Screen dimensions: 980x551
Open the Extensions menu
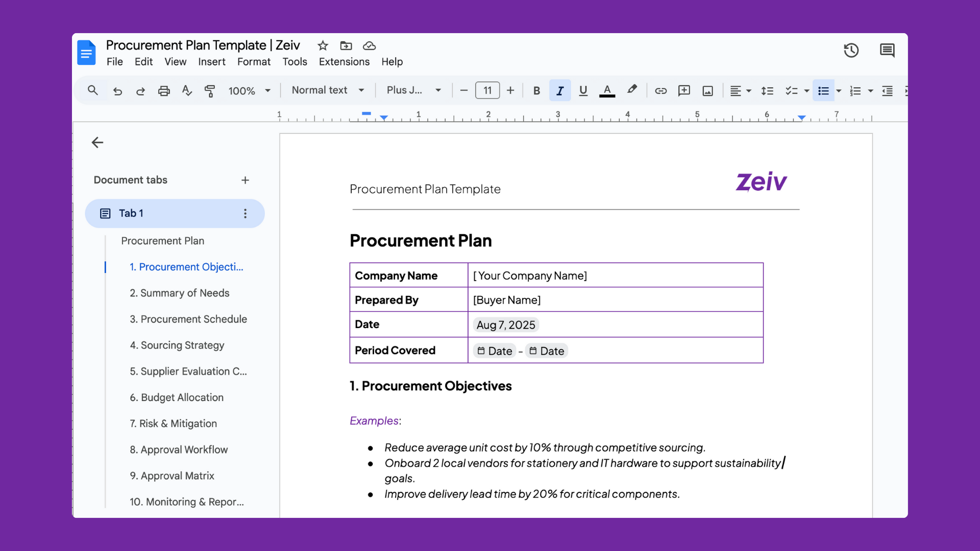344,62
